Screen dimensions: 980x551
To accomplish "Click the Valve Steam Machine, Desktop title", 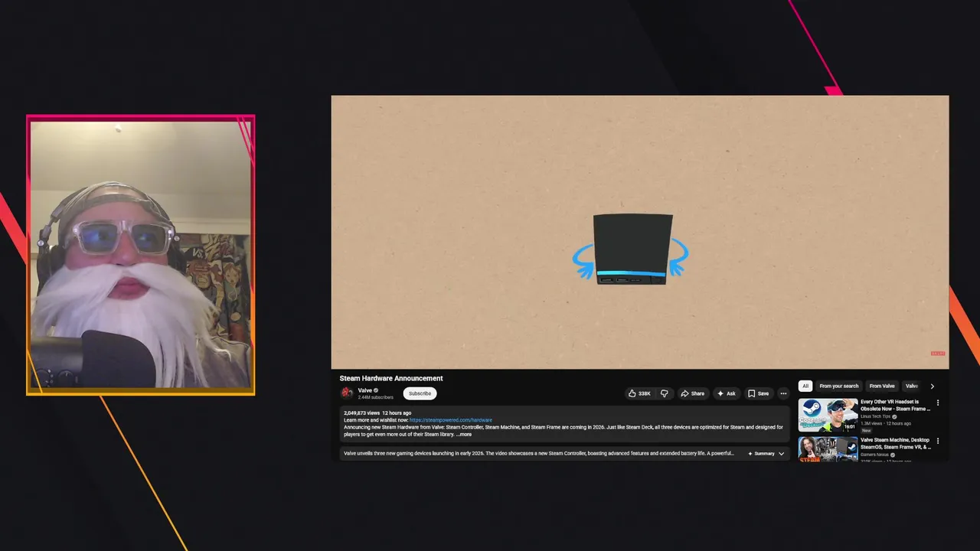I will [895, 443].
